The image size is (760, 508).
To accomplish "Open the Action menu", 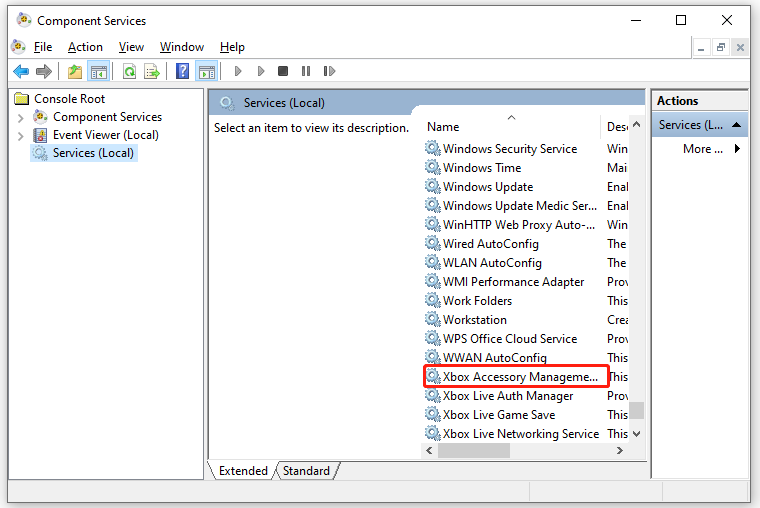I will tap(85, 47).
